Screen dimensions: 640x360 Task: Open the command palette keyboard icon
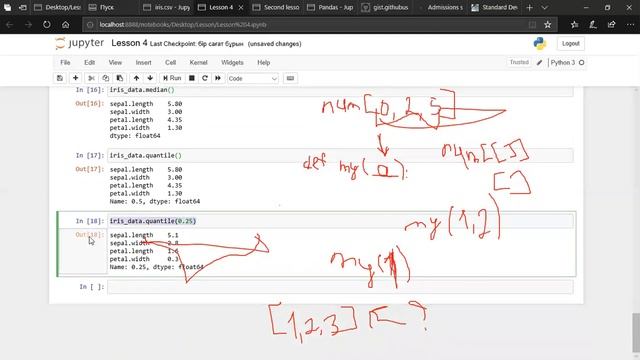[x=290, y=78]
